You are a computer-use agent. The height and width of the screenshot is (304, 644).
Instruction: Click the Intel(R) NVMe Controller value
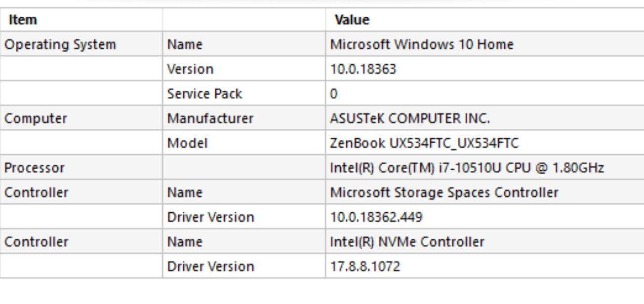point(407,242)
